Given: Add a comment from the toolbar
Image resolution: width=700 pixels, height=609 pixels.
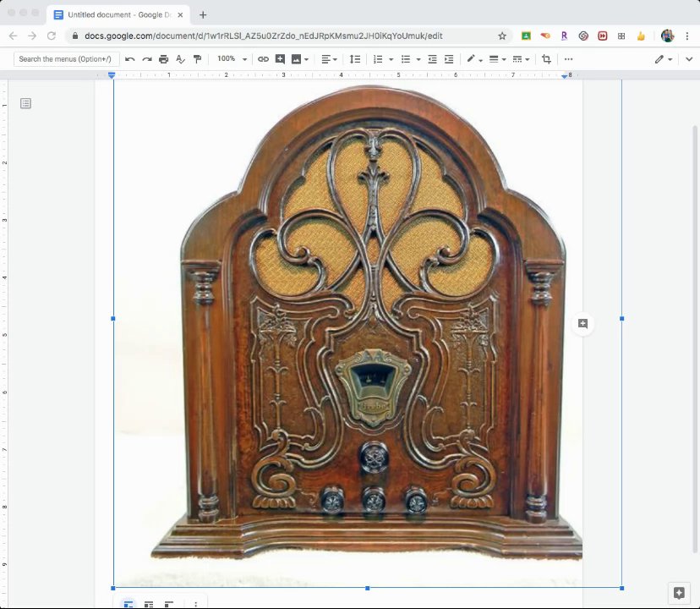Looking at the screenshot, I should pyautogui.click(x=280, y=59).
